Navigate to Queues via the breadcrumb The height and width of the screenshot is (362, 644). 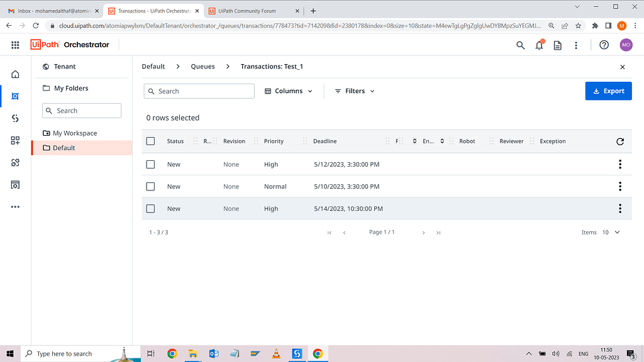[x=203, y=66]
